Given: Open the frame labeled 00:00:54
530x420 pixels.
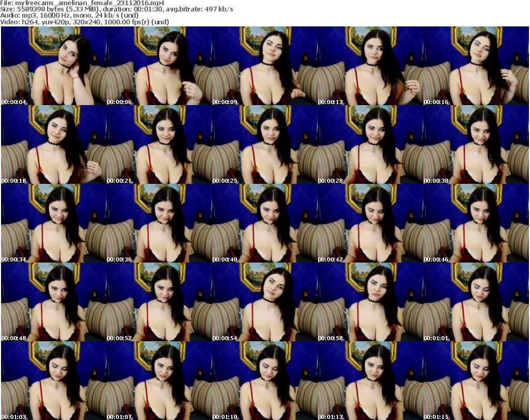Looking at the screenshot, I should [x=265, y=302].
